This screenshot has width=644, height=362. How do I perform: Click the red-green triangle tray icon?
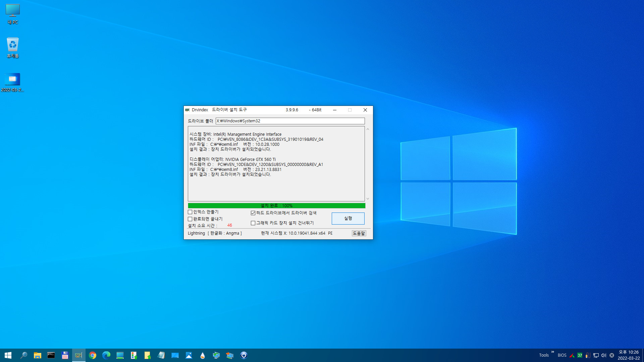pyautogui.click(x=572, y=355)
